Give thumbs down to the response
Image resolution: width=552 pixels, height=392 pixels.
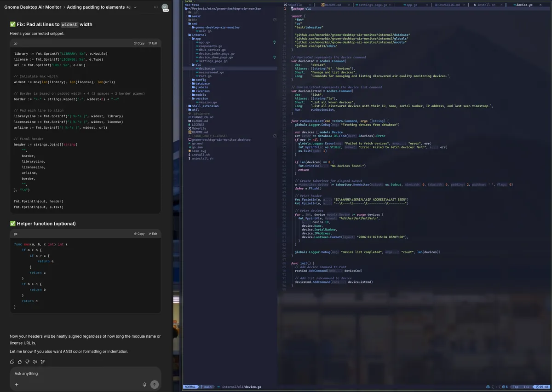(28, 362)
